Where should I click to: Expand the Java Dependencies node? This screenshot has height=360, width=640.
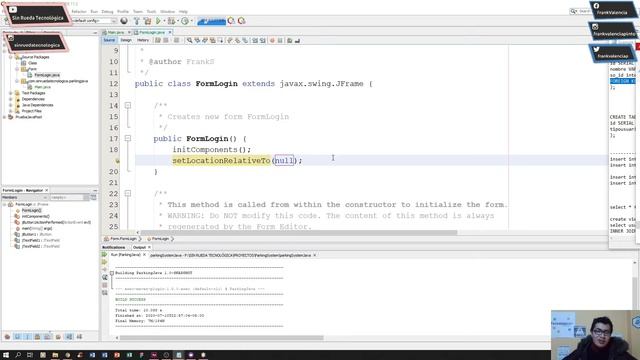click(11, 105)
